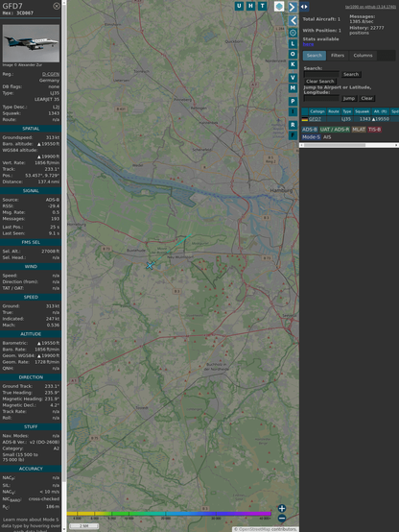
Task: Click the Mode-S legend label
Action: [311, 137]
